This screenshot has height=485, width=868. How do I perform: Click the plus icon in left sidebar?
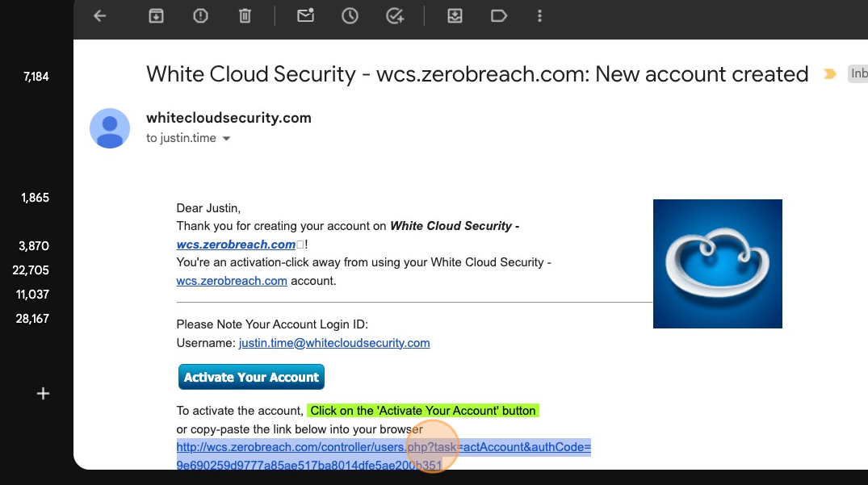pyautogui.click(x=44, y=394)
